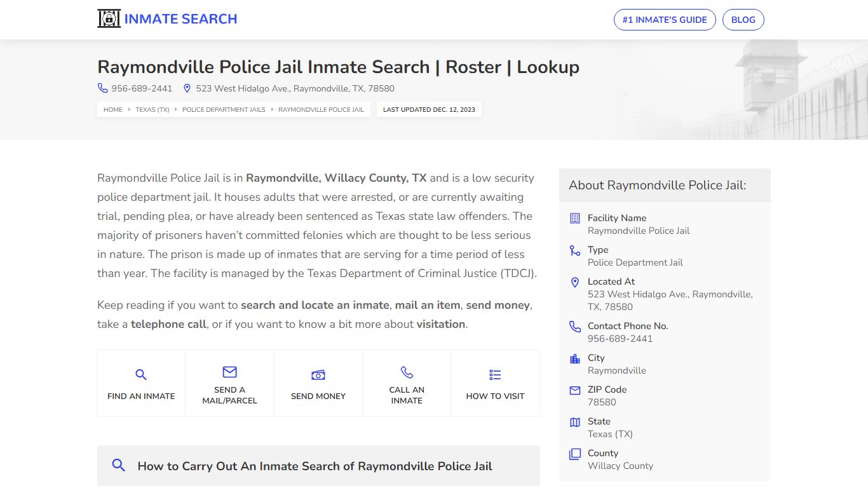
Task: Click the Send A Mail/Parcel envelope icon
Action: [229, 372]
